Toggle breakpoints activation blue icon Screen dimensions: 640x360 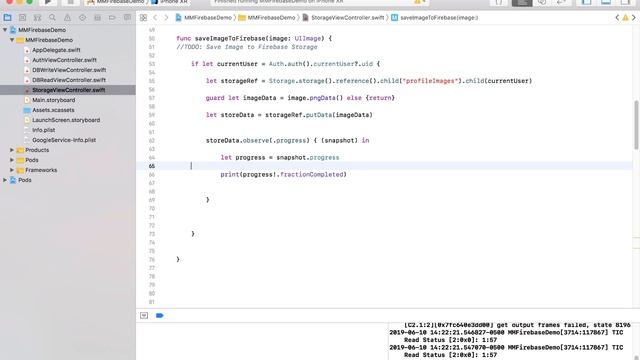click(160, 315)
